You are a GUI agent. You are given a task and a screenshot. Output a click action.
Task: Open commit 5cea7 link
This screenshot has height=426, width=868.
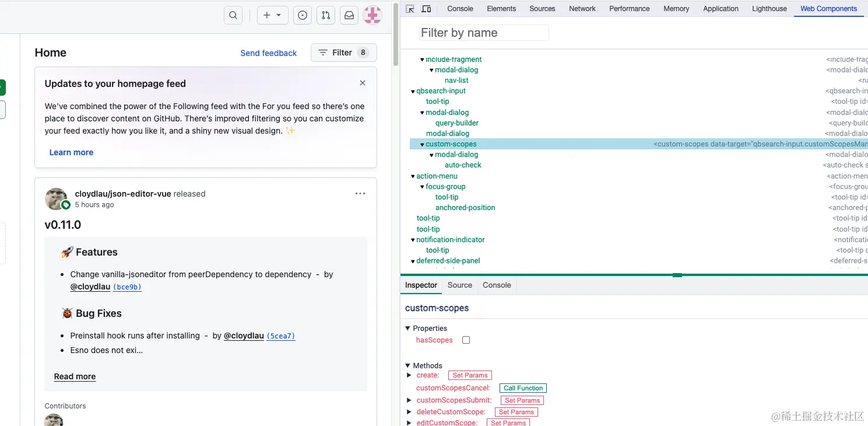pyautogui.click(x=281, y=336)
